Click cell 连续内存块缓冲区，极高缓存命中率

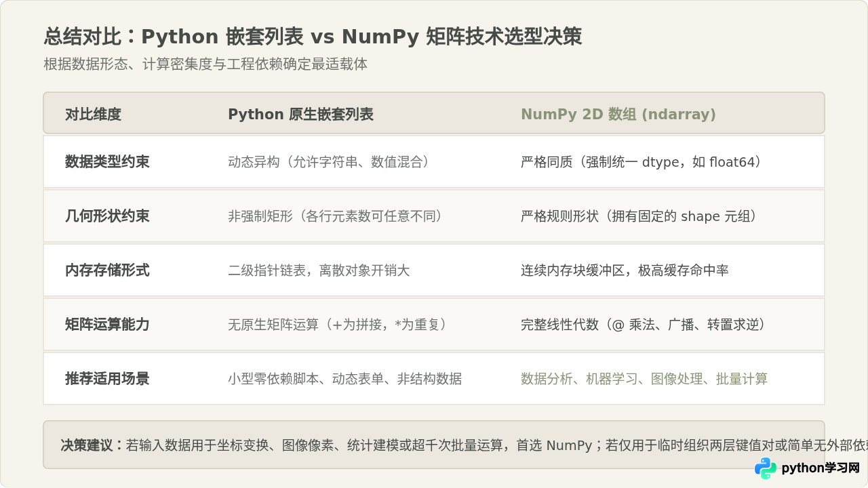625,270
